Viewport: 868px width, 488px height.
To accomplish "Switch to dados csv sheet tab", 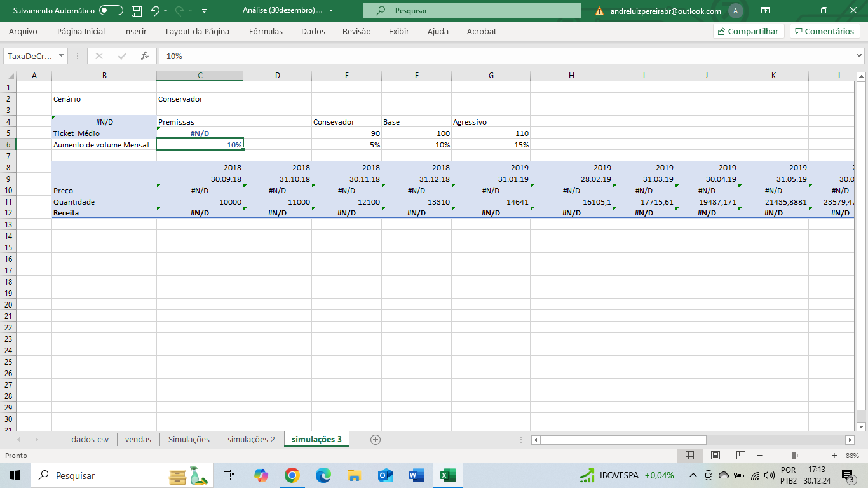I will point(90,439).
